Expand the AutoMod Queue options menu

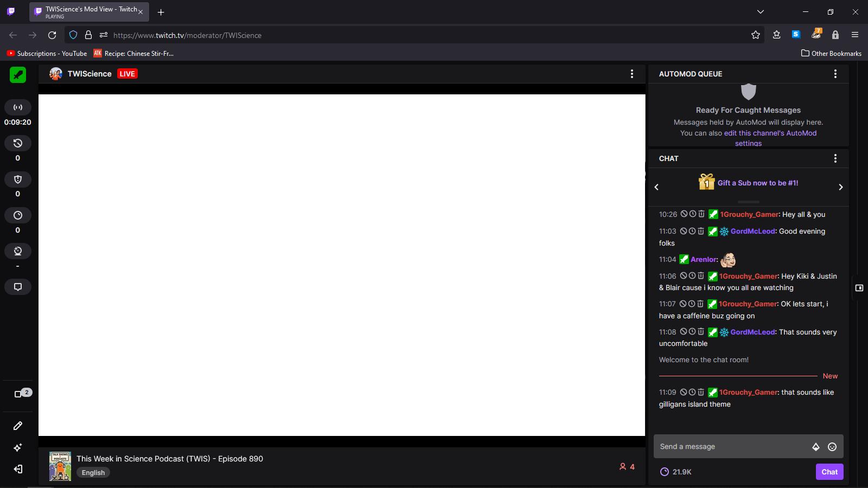(x=836, y=74)
